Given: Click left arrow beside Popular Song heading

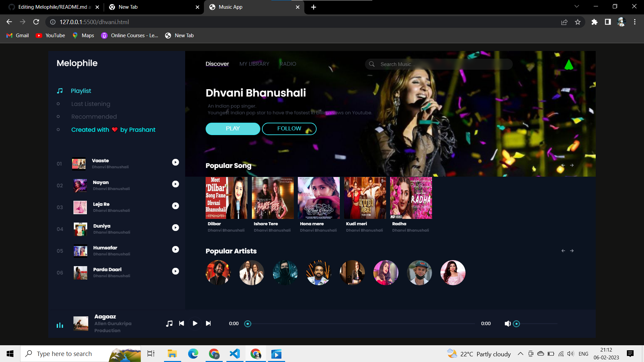Looking at the screenshot, I should click(563, 165).
